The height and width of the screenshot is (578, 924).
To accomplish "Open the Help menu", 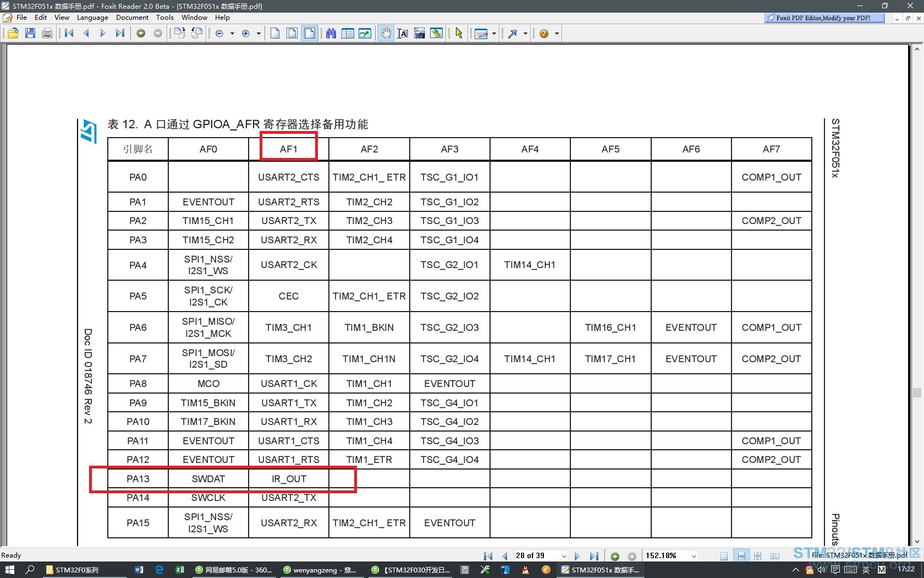I will [x=222, y=18].
